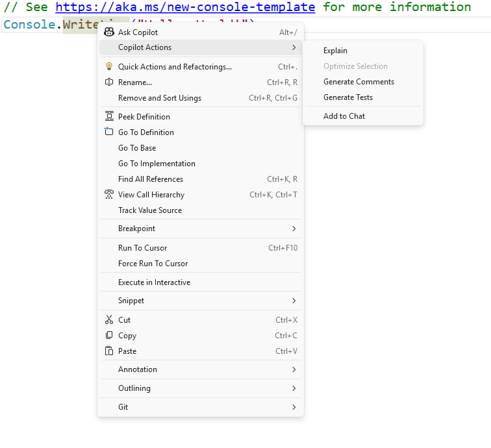This screenshot has width=491, height=448.
Task: Select Optimize Selection in Copilot submenu
Action: tap(363, 66)
